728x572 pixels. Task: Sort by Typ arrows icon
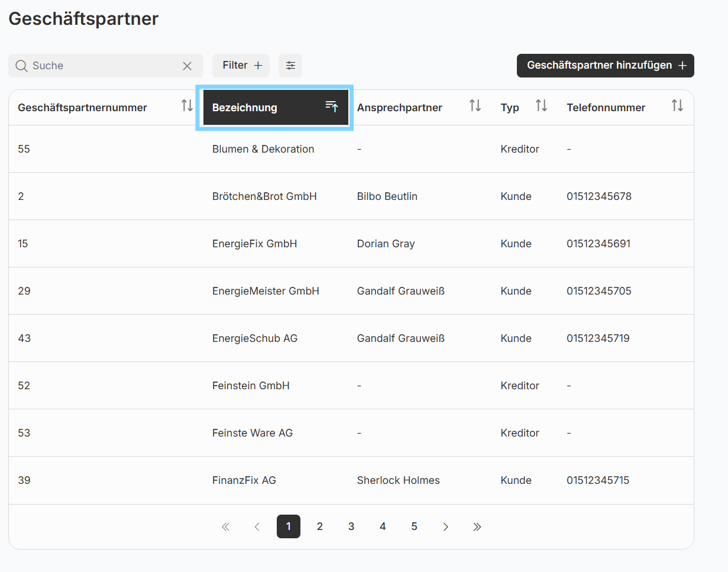pyautogui.click(x=541, y=106)
